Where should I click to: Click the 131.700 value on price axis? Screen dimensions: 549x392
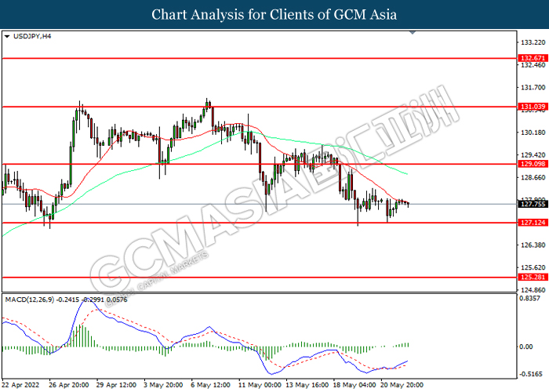click(x=533, y=88)
